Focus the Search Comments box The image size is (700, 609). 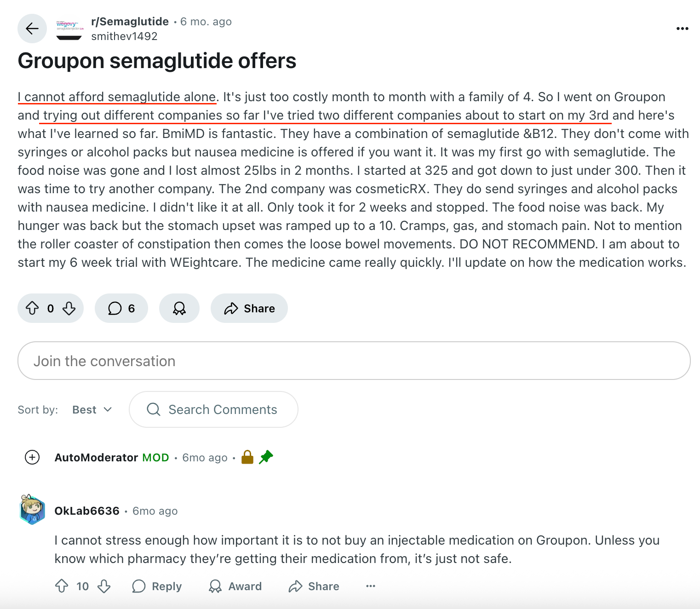click(213, 409)
